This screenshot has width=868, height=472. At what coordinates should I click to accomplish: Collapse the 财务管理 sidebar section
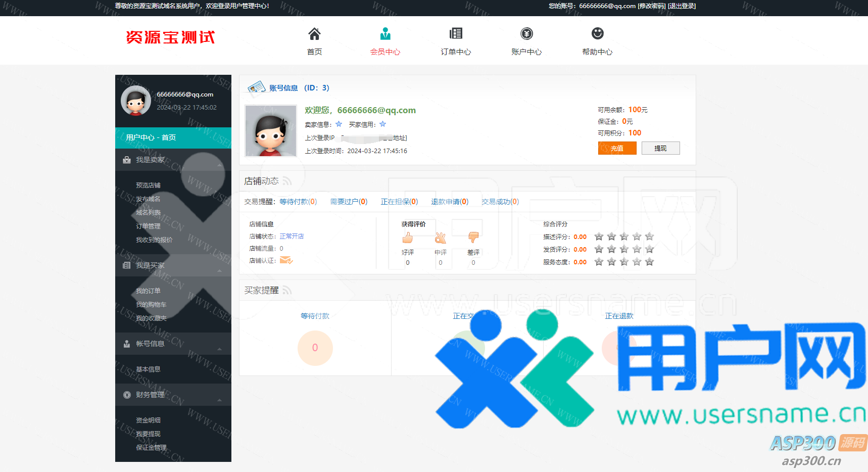point(220,400)
